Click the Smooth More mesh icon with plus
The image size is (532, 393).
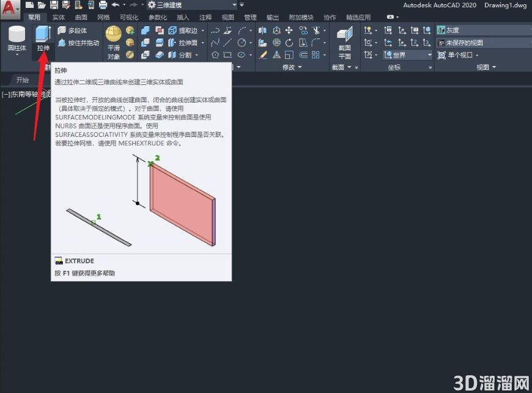130,31
